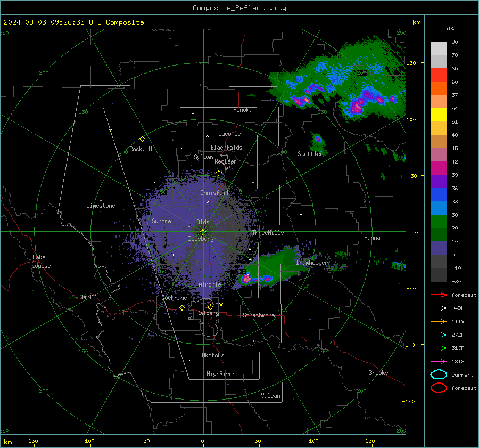Screen dimensions: 479x448
Task: Click the green 31JP arrow legend icon
Action: point(439,348)
